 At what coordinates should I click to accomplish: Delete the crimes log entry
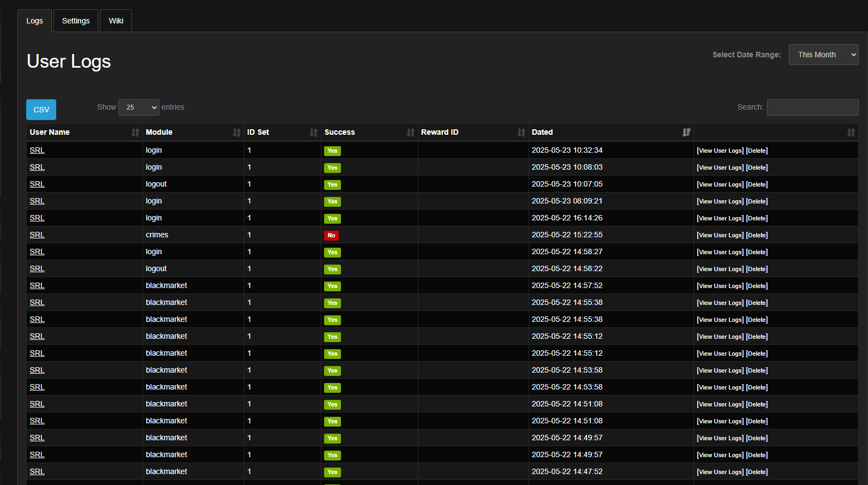click(757, 235)
